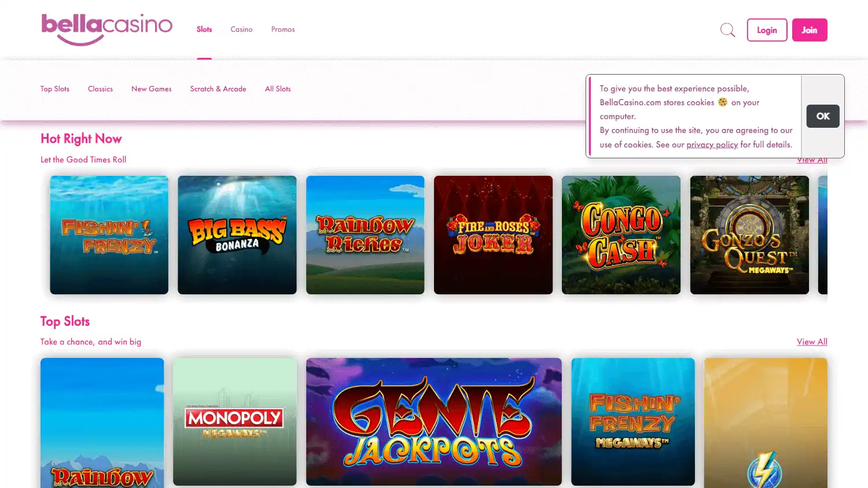Click the pink Join button
The width and height of the screenshot is (868, 488).
pyautogui.click(x=810, y=30)
